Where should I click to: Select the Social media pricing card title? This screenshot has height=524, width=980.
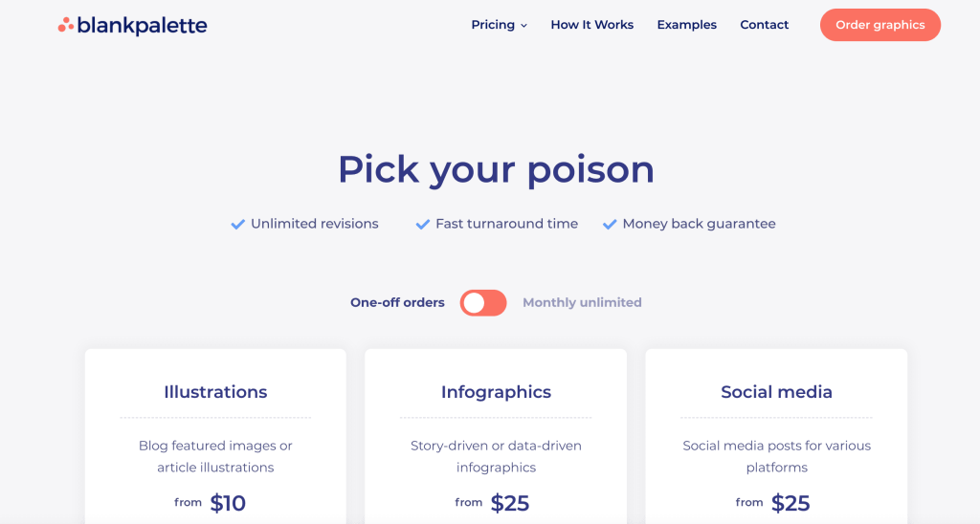pos(776,392)
